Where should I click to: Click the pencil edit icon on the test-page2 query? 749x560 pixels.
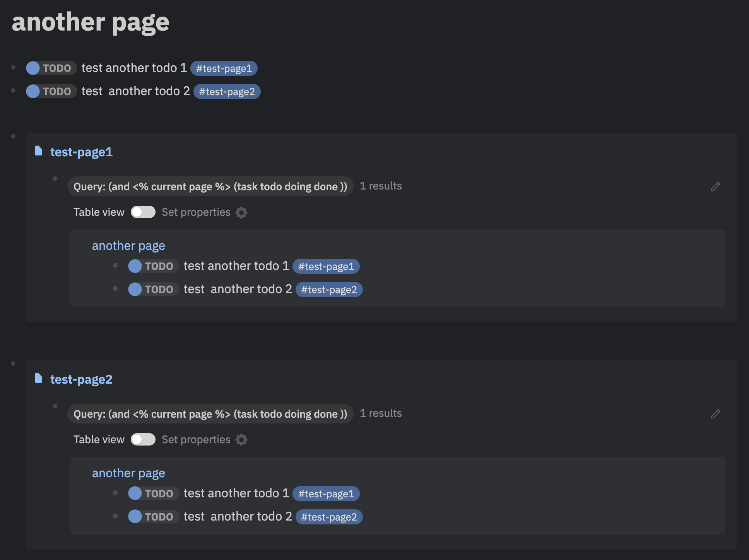715,414
